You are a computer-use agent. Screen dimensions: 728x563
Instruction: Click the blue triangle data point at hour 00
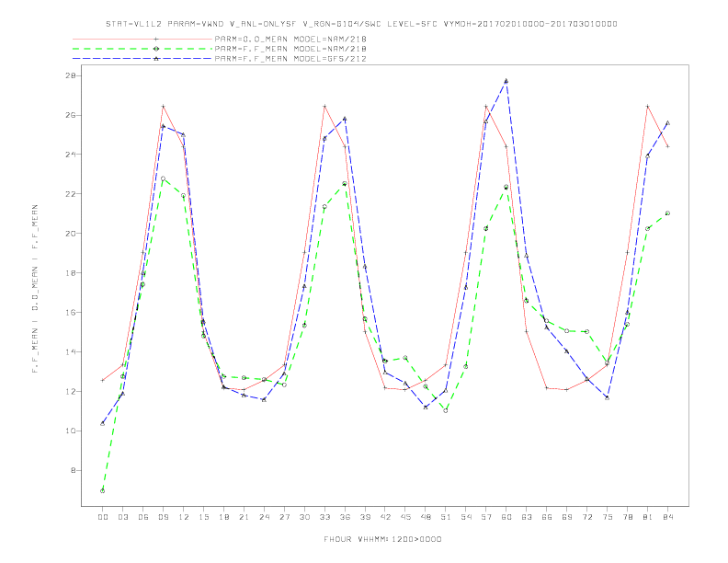[103, 423]
